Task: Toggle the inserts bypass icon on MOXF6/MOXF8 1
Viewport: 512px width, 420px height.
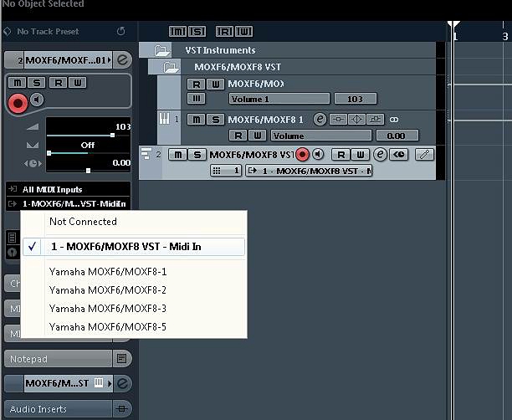Action: [338, 119]
